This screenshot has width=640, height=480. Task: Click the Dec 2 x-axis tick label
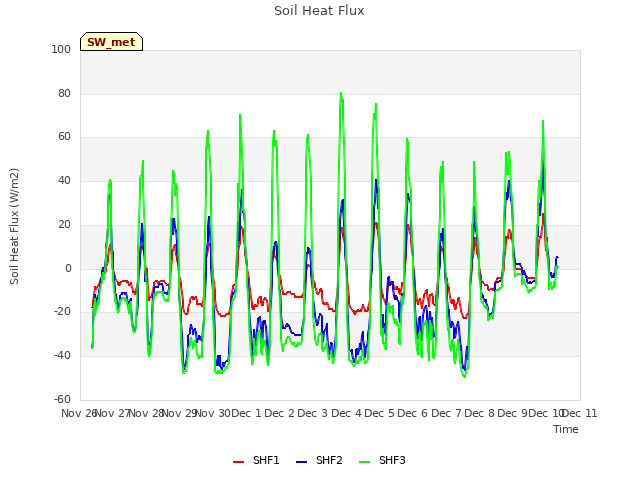pyautogui.click(x=280, y=413)
